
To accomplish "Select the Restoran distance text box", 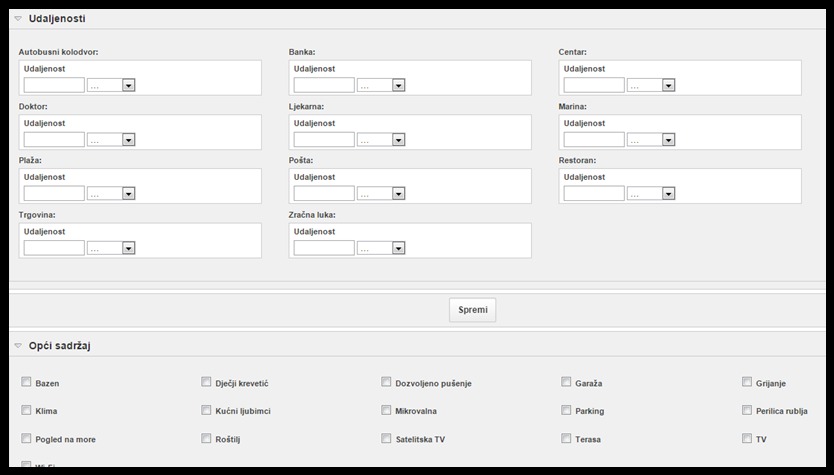I will pos(594,194).
